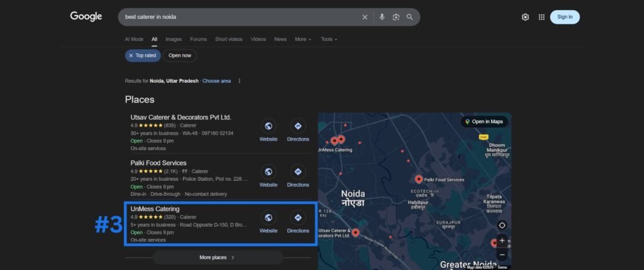Expand the More search categories dropdown

[x=303, y=39]
